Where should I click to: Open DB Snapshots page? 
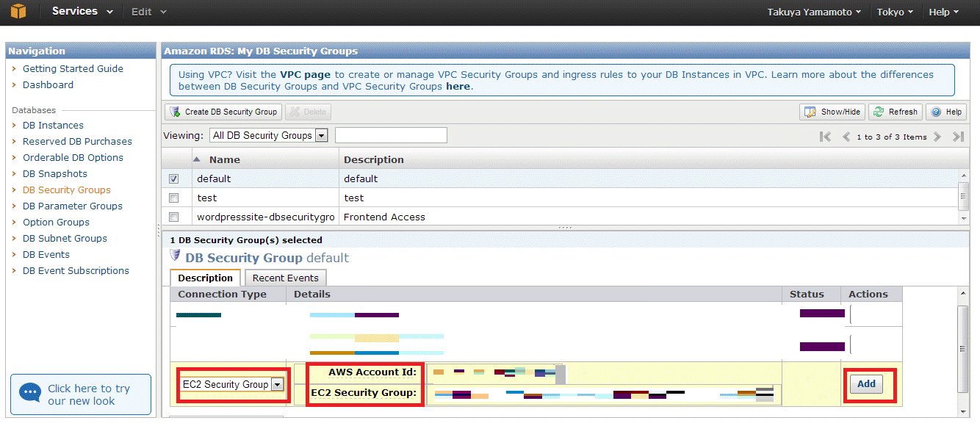tap(55, 174)
